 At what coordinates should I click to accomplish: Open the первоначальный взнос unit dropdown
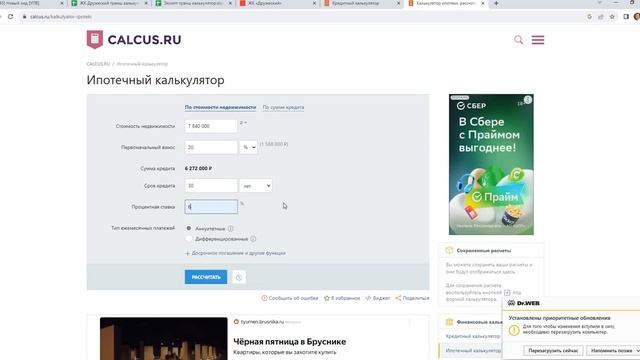click(x=248, y=147)
